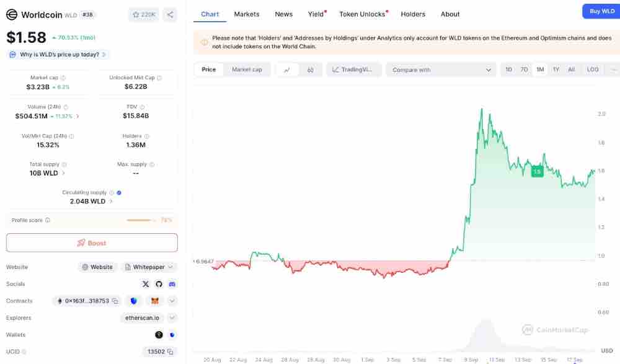Click the Worldcoin logo icon
Viewport: 620px width, 364px height.
11,15
